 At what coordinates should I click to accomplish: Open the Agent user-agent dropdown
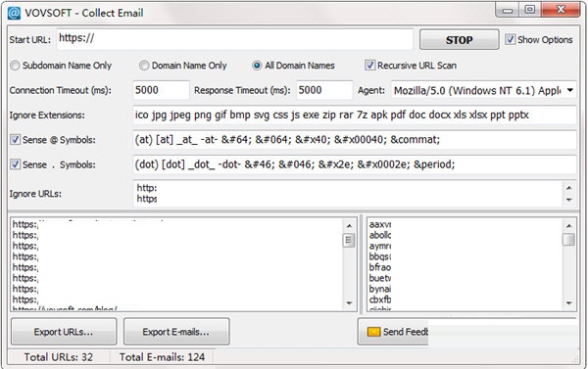(569, 90)
